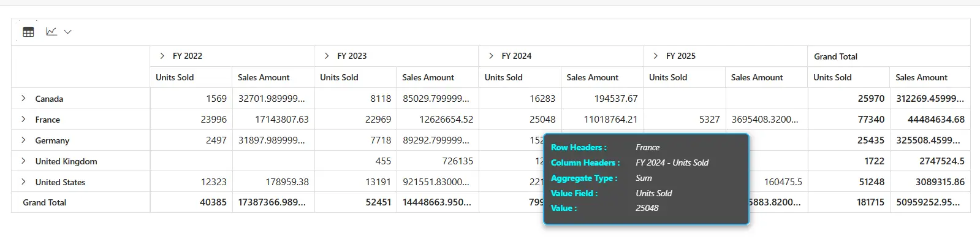
Task: Select Canada FY 2023 units cell 8118
Action: click(x=355, y=98)
